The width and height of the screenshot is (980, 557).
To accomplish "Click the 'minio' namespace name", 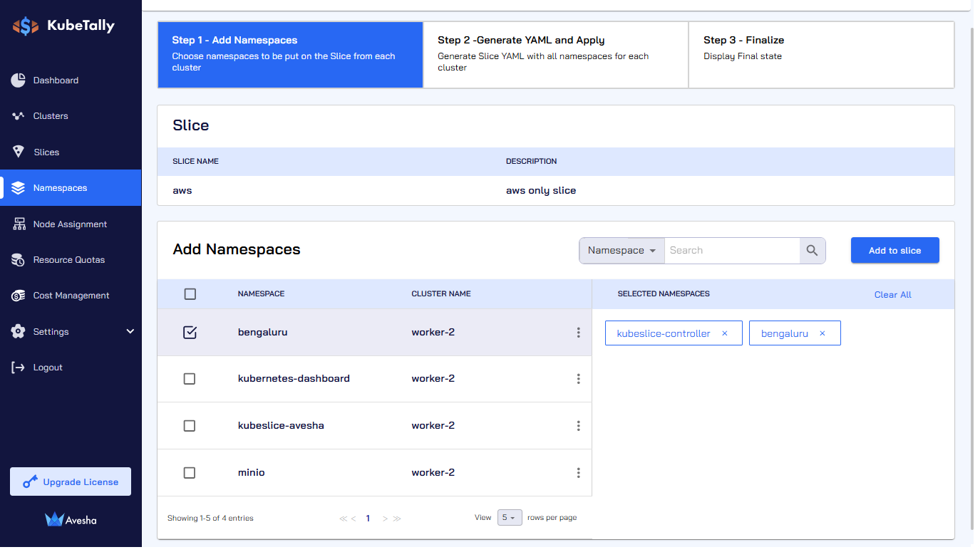I will (x=252, y=473).
